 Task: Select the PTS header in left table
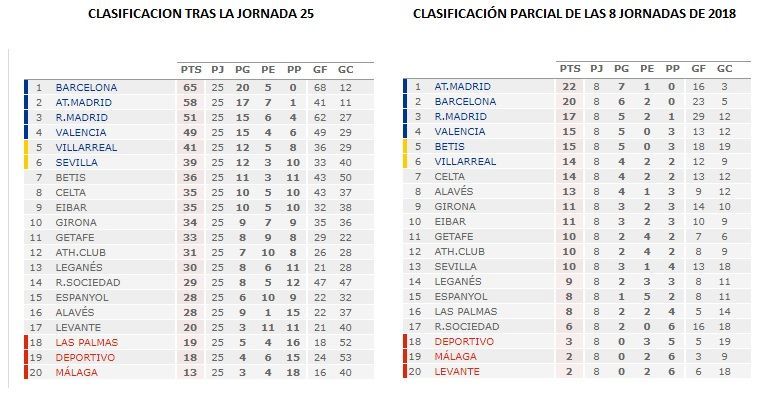click(191, 70)
